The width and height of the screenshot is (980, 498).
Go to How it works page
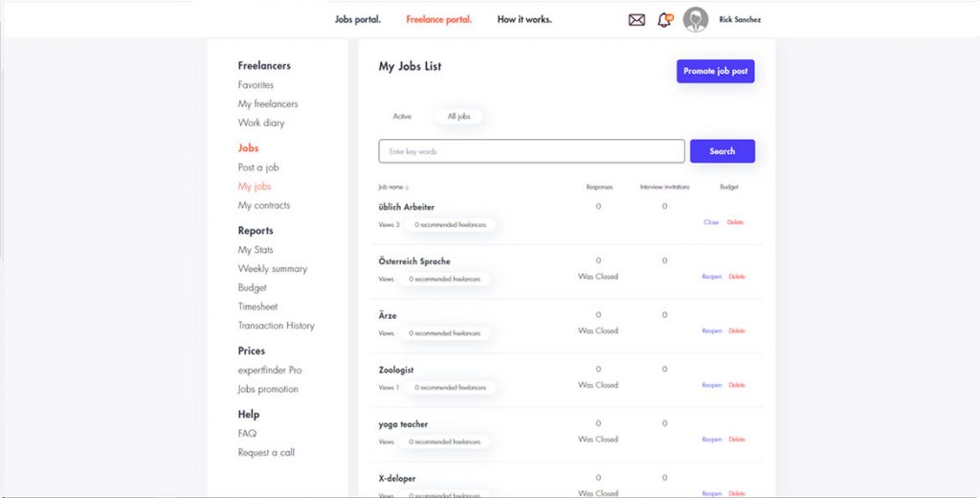coord(524,19)
